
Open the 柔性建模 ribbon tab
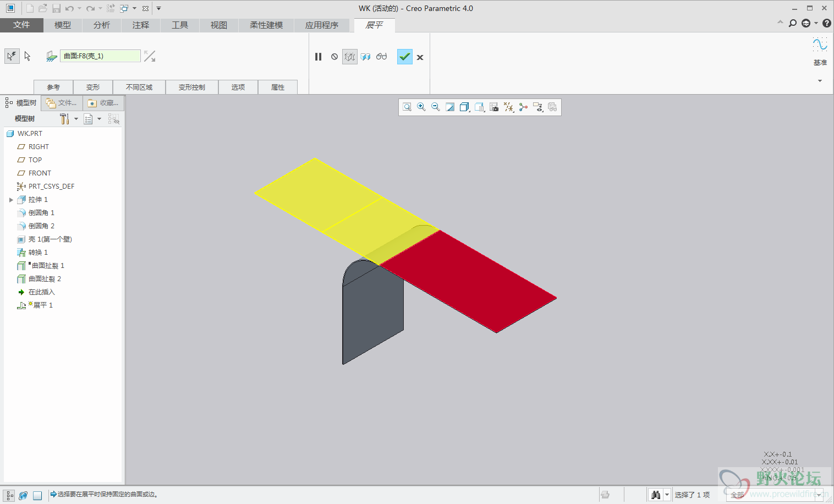(266, 25)
